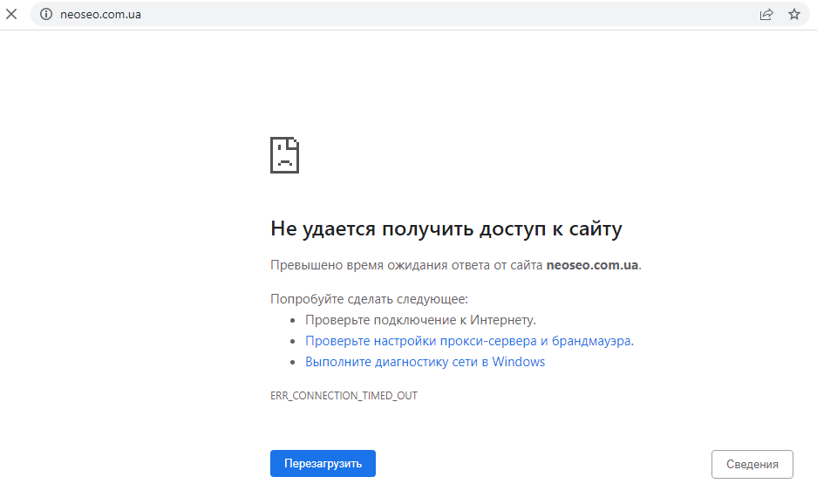Click the text Проверьте подключение к Интернету
The width and height of the screenshot is (817, 504).
coord(420,320)
